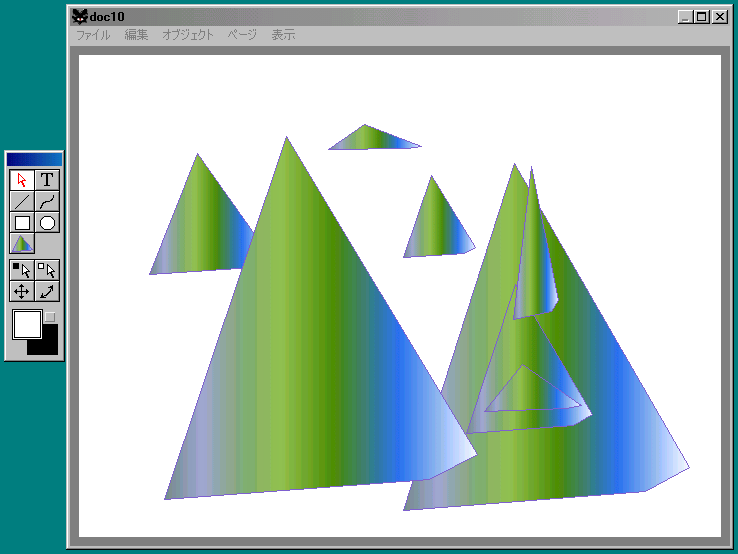Activate the filled-node selection arrow tool
738x554 pixels.
(x=22, y=270)
